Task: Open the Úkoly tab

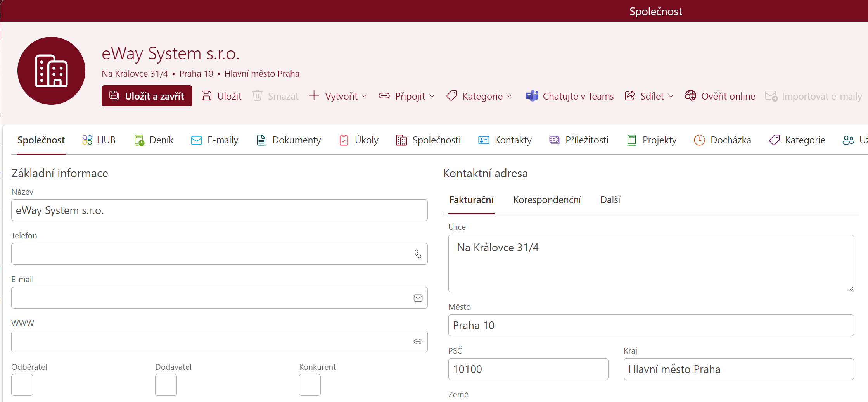Action: 359,140
